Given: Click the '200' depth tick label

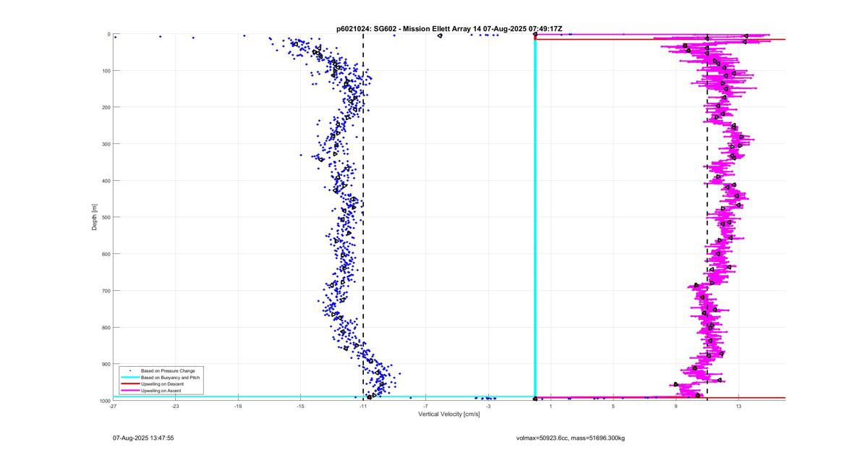Looking at the screenshot, I should pyautogui.click(x=106, y=107).
